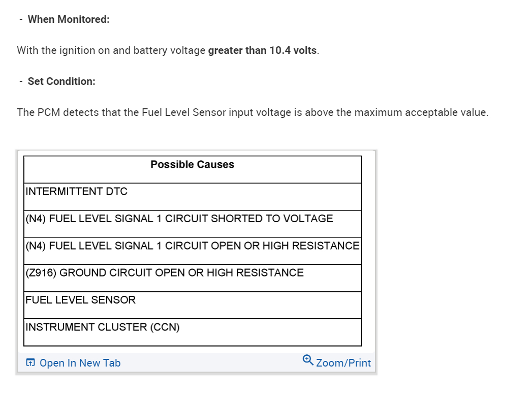Click the Zoom/Print magnifier icon
The width and height of the screenshot is (532, 394).
[x=307, y=360]
